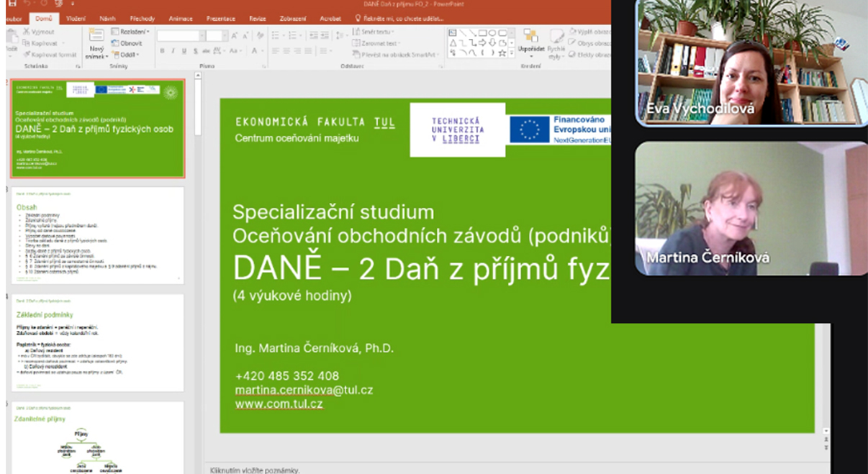Toggle underline text formatting
Screen dimensions: 868x474
184,51
